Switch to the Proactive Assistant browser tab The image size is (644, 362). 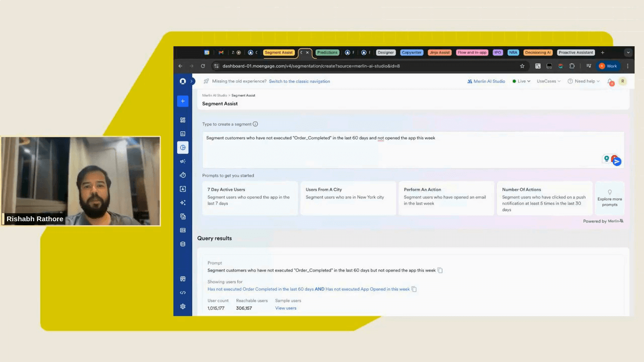point(576,52)
